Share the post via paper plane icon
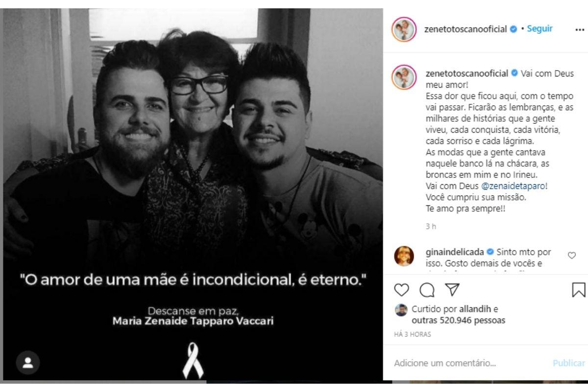588x392 pixels. 452,290
